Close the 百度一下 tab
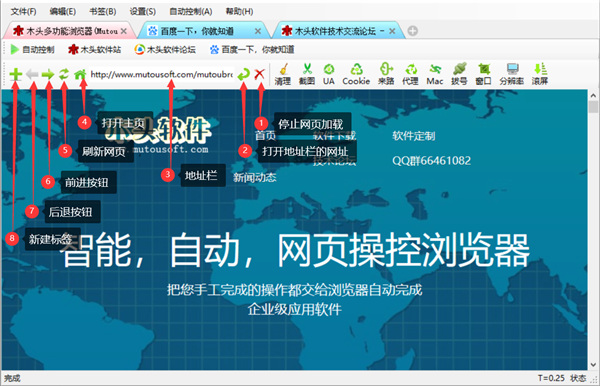Screen dimensions: 600x386 coord(258,31)
